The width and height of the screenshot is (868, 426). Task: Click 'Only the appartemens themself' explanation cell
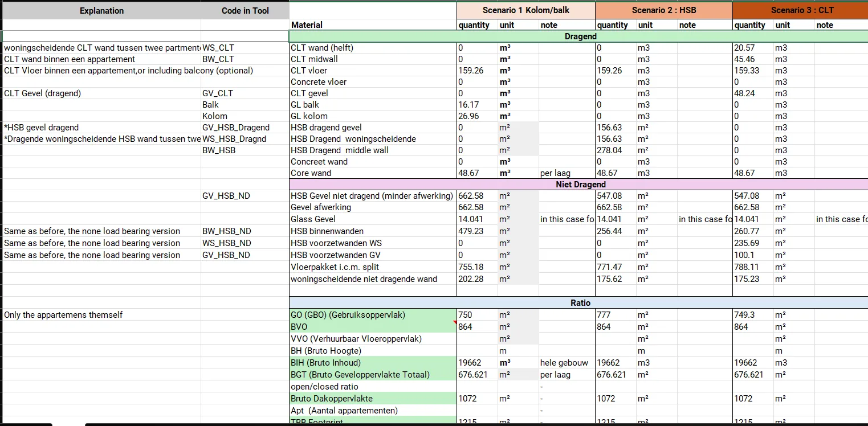[x=101, y=315]
